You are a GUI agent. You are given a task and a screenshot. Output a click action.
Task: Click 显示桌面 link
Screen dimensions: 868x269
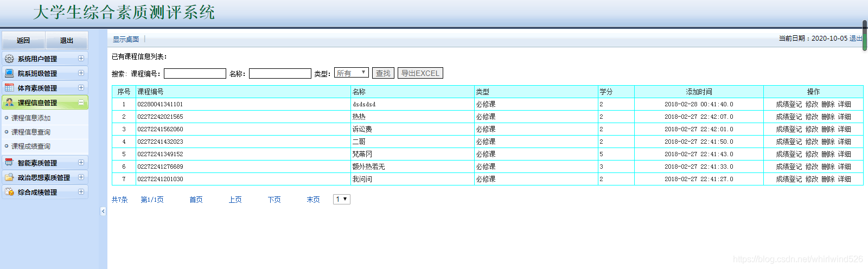[x=126, y=39]
